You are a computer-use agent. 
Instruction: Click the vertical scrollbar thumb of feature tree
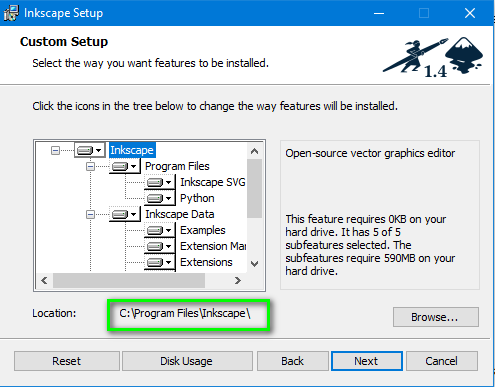255,188
